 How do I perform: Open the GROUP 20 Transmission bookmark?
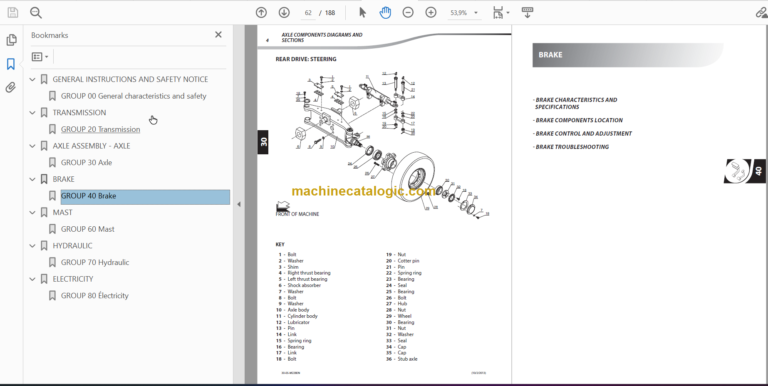(x=100, y=129)
